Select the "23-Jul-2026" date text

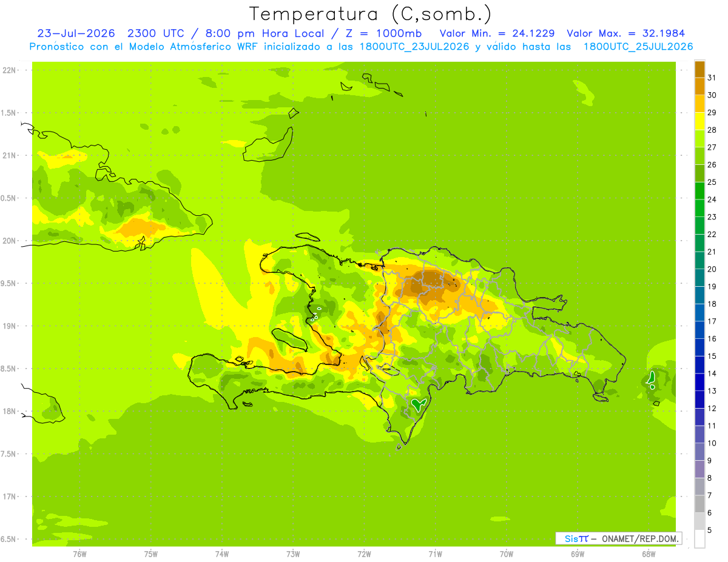pos(76,33)
